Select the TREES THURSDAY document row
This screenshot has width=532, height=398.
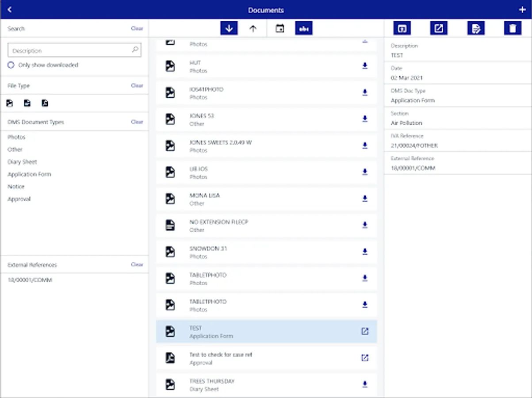pos(267,385)
